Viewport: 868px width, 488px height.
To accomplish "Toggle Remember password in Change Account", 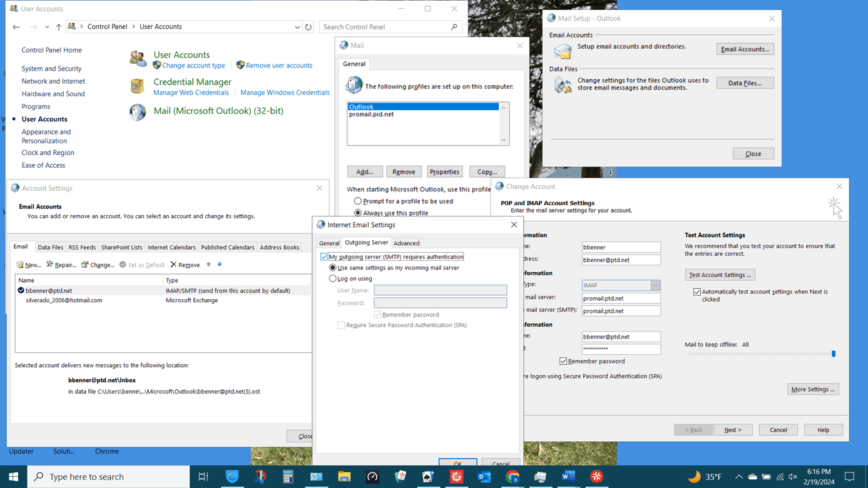I will 563,361.
